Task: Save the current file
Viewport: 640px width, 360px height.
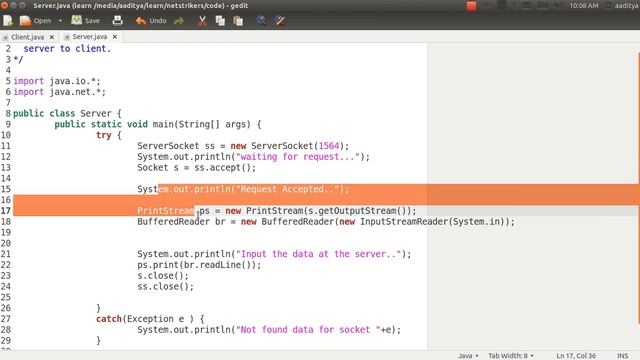Action: point(85,20)
